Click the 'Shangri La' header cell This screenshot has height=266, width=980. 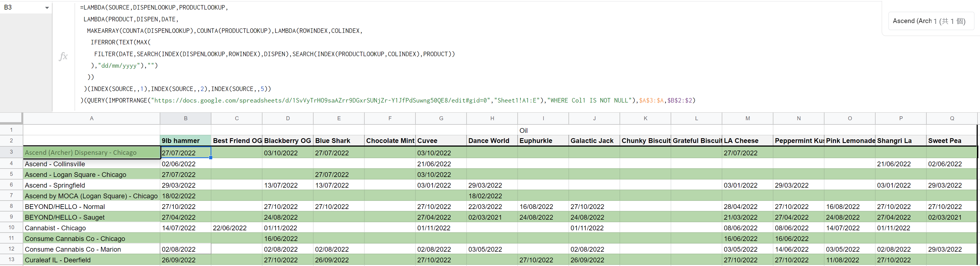coord(901,140)
